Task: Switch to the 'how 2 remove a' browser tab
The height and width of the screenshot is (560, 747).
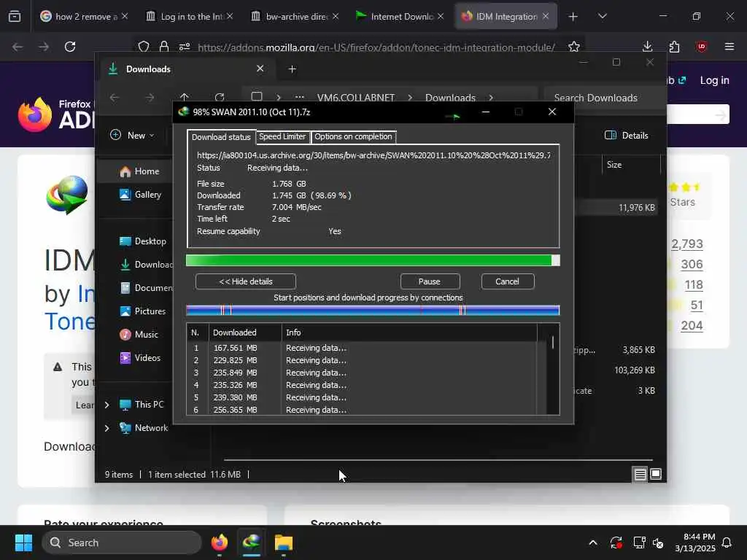Action: click(x=84, y=17)
